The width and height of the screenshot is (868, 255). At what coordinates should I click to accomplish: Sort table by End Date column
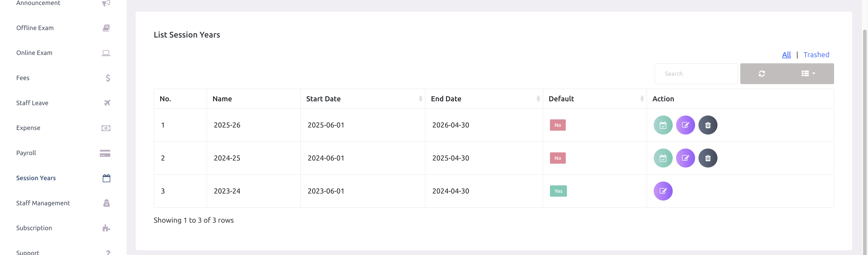[484, 99]
